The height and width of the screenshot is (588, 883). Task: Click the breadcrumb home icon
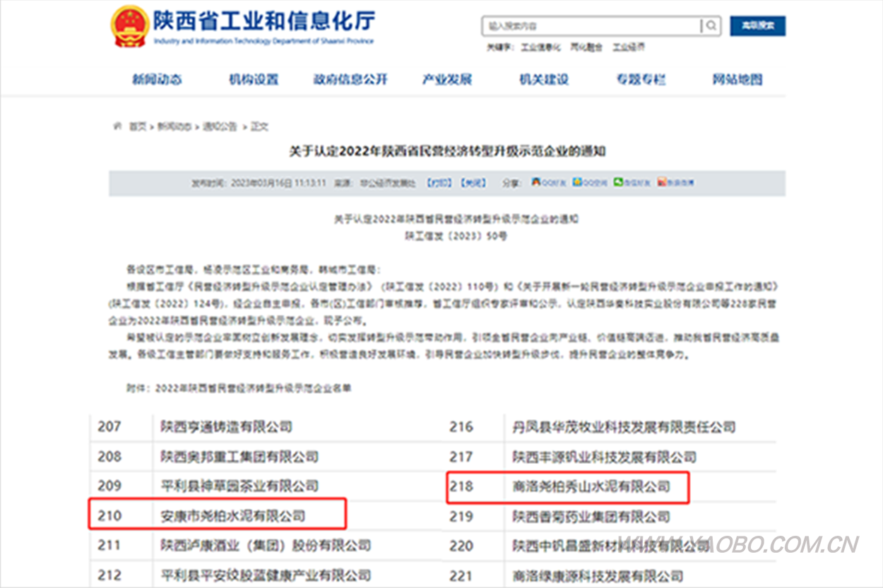117,126
